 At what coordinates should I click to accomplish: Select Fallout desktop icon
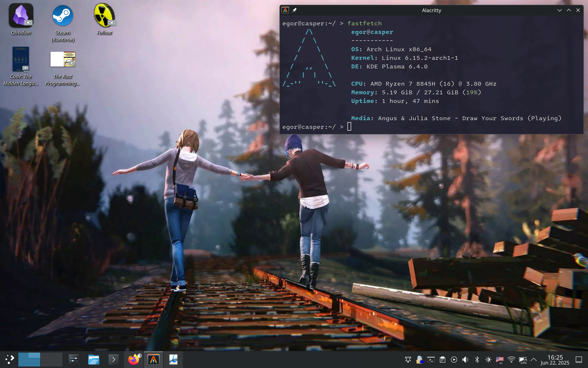point(104,20)
